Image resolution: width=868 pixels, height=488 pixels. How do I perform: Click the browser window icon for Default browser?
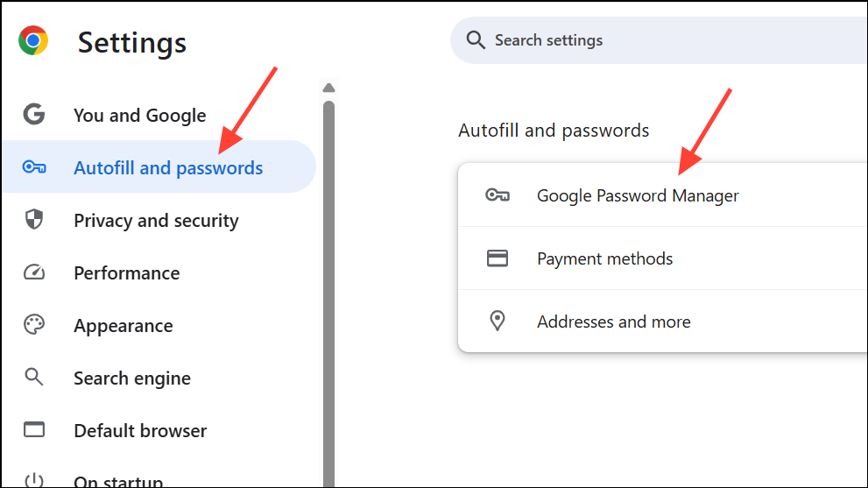pos(34,429)
